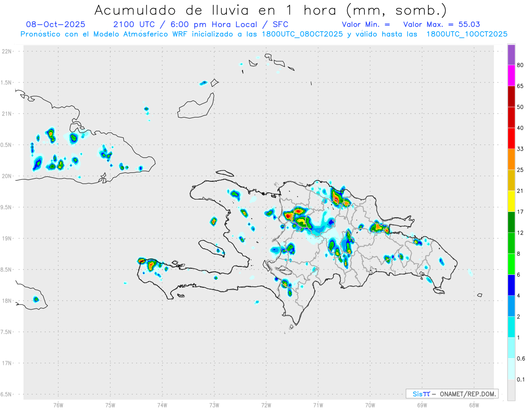Pick the blue swatch between 4 and 6
Image resolution: width=532 pixels, height=411 pixels.
tap(511, 285)
